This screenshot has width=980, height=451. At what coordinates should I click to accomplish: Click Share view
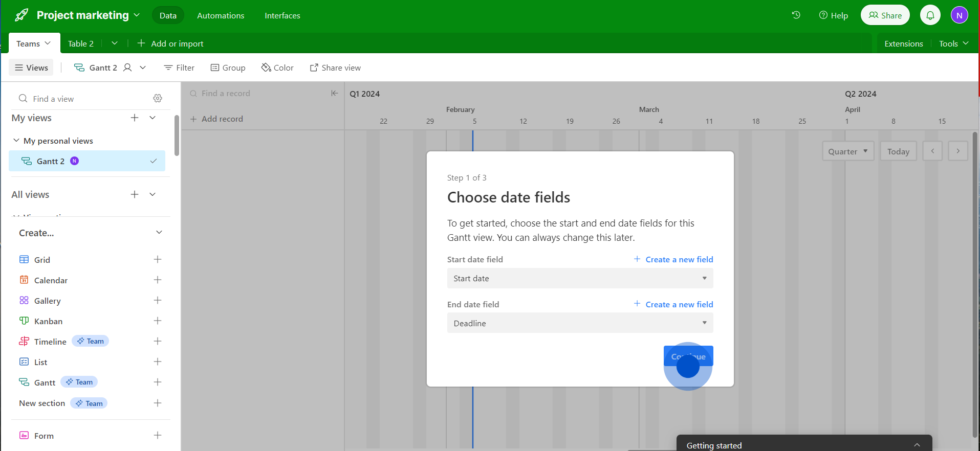[335, 67]
